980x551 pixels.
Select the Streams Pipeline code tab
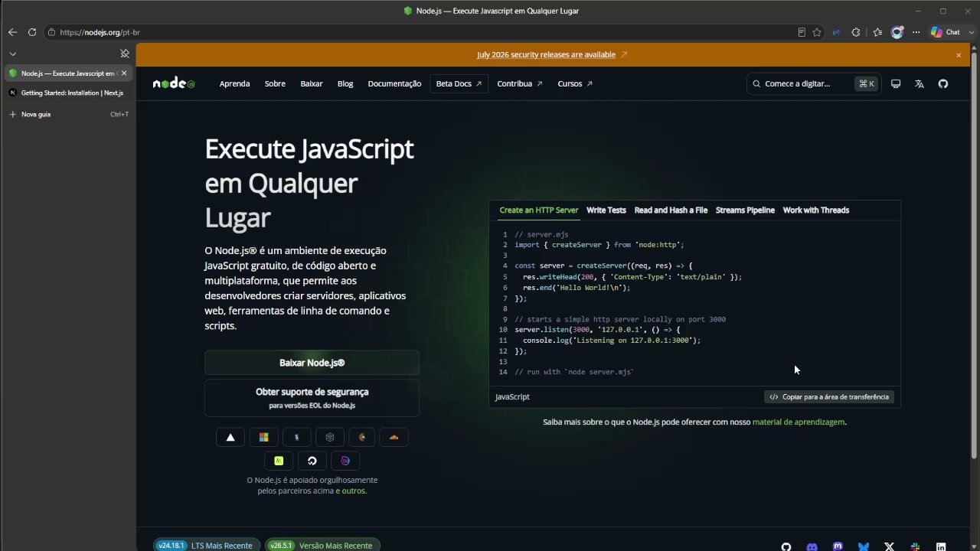coord(745,210)
